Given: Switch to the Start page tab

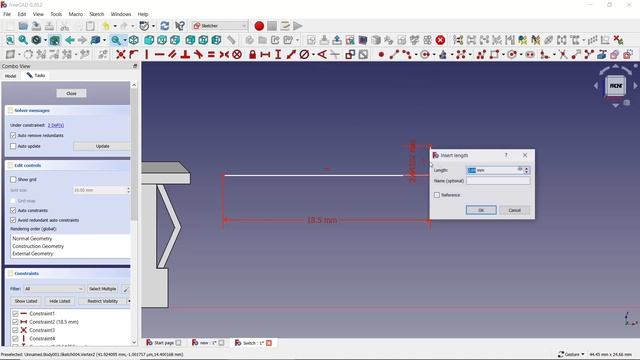Looking at the screenshot, I should [164, 343].
